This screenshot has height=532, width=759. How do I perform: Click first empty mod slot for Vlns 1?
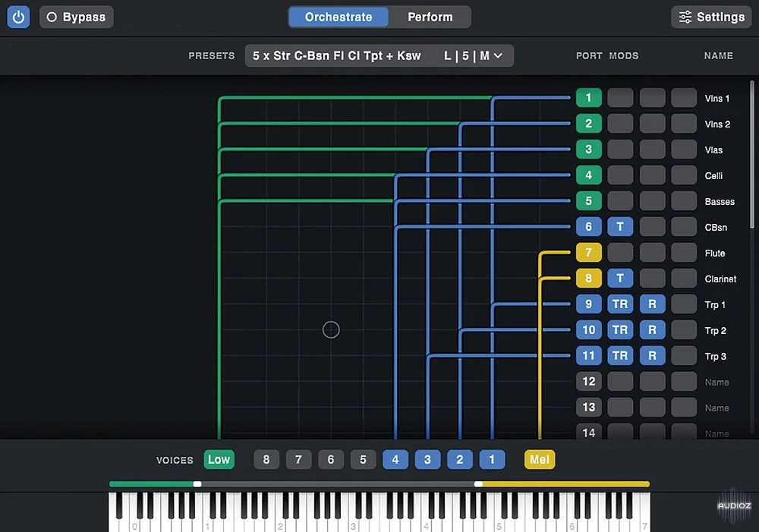[x=620, y=98]
